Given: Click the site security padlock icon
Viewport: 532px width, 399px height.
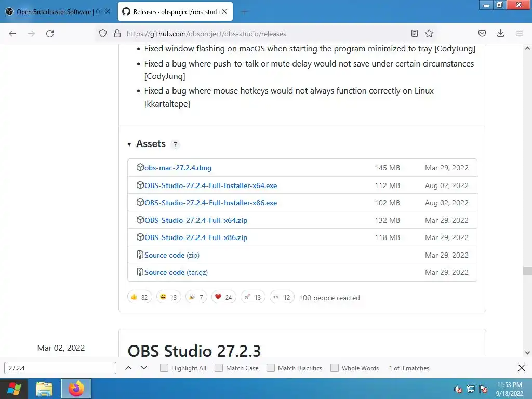Looking at the screenshot, I should (117, 34).
